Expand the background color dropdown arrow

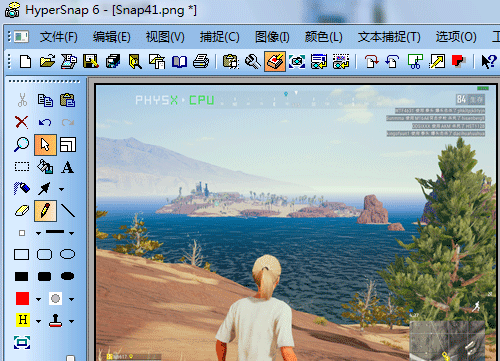[x=72, y=299]
